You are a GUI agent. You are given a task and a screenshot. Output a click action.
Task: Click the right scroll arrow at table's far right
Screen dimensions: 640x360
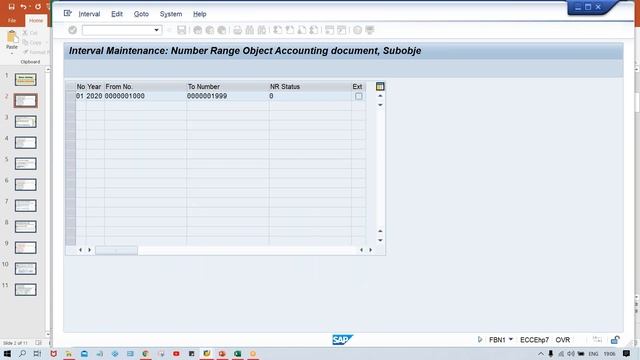(371, 250)
